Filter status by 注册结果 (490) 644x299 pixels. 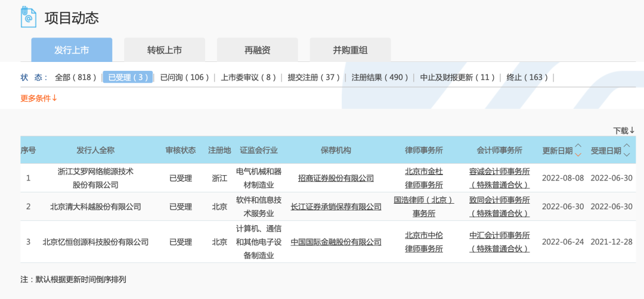point(380,77)
